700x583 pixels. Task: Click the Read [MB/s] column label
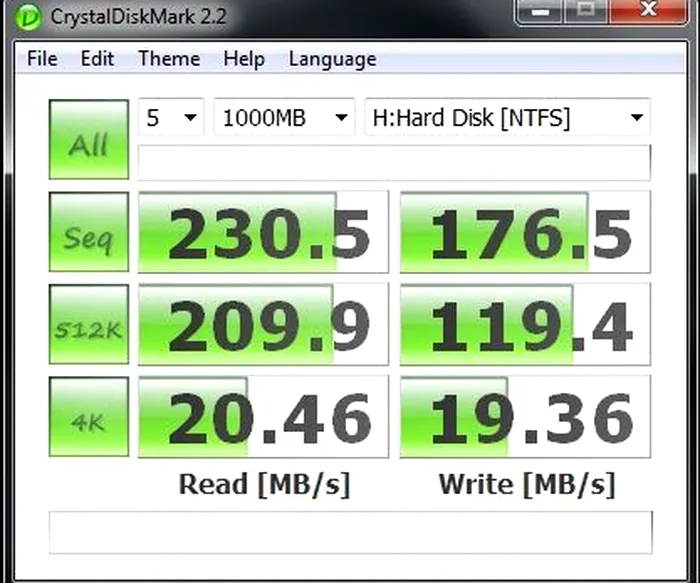tap(264, 485)
